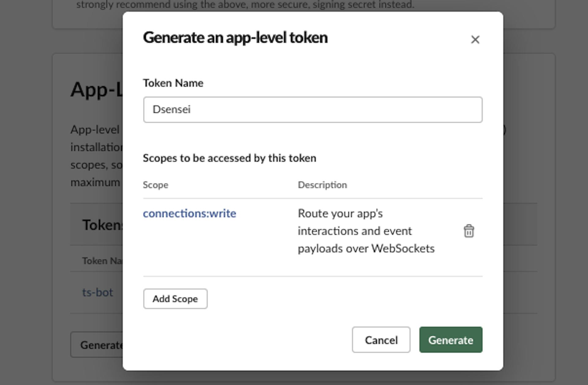This screenshot has width=588, height=385.
Task: Click the signing secret recommendation text
Action: (x=245, y=5)
